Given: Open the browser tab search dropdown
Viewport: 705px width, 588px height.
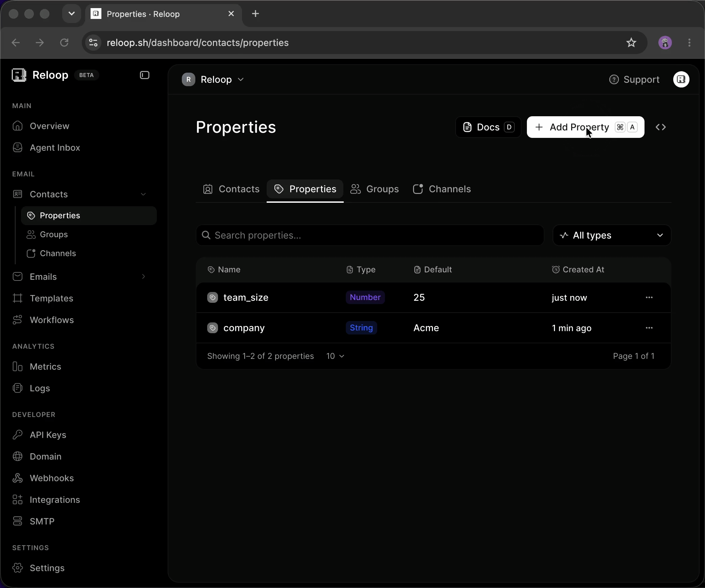Looking at the screenshot, I should tap(71, 14).
